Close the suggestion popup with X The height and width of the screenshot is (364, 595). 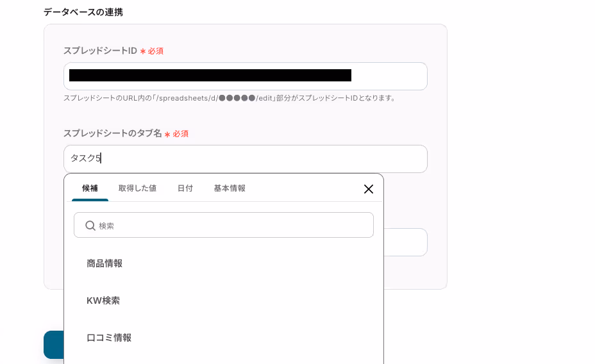pyautogui.click(x=369, y=189)
